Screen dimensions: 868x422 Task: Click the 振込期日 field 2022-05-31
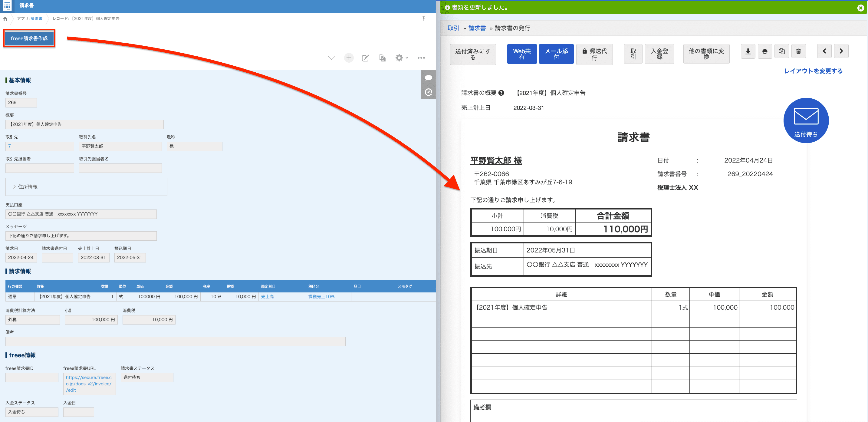click(x=130, y=258)
